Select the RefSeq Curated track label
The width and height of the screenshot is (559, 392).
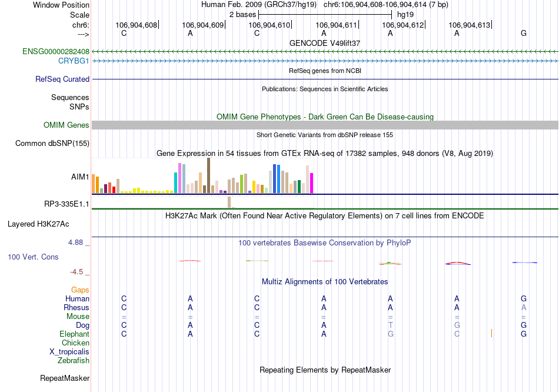point(62,79)
